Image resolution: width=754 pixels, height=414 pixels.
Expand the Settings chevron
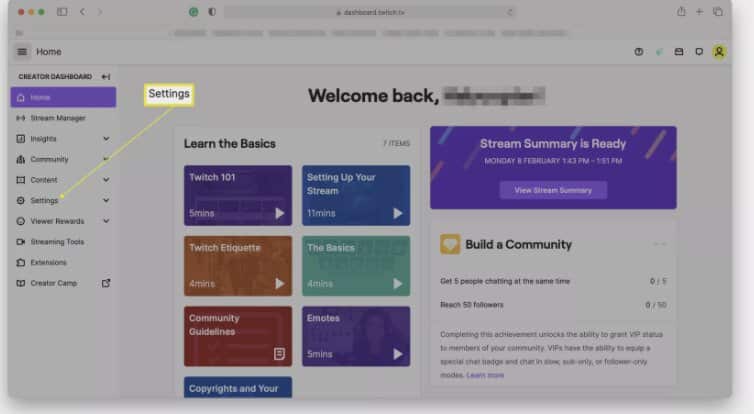tap(106, 201)
